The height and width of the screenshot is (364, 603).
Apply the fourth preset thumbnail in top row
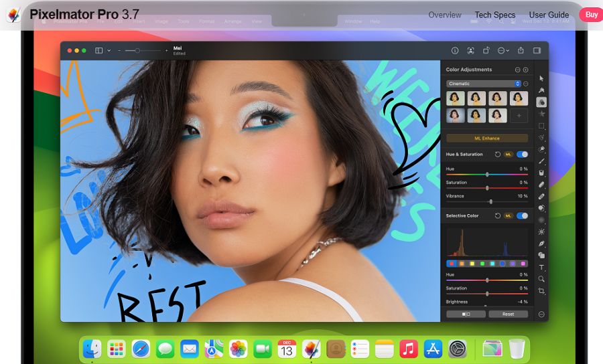coord(519,98)
